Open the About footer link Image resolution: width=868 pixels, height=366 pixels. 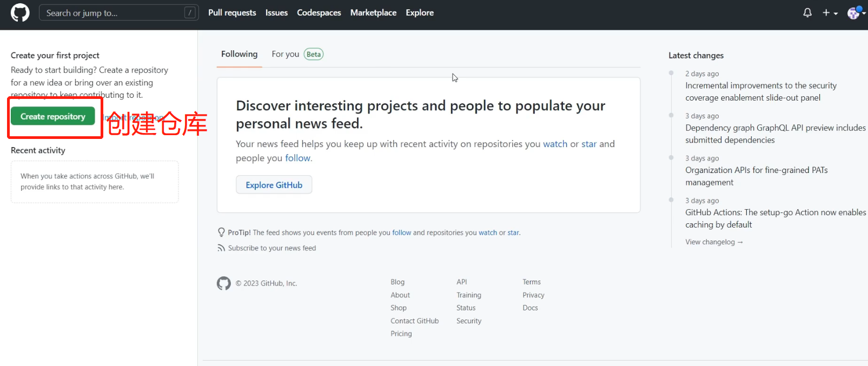pos(400,295)
